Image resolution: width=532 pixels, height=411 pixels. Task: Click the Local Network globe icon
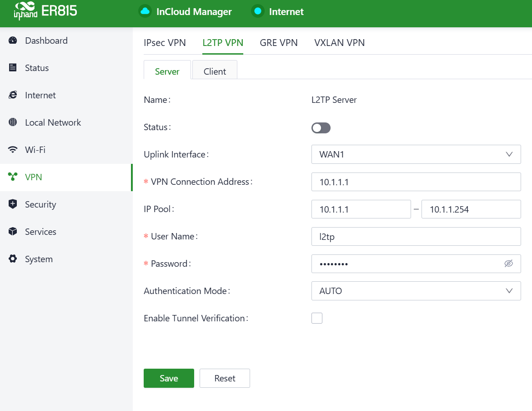(x=13, y=122)
